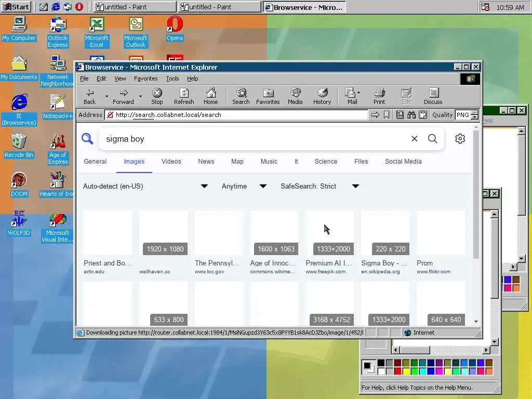The height and width of the screenshot is (399, 532).
Task: Click the Mail toolbar button
Action: [x=352, y=96]
